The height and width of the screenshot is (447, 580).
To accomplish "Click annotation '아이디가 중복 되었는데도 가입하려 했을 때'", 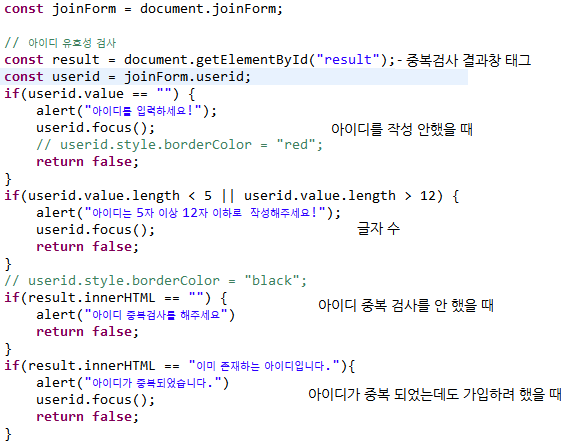I will tap(435, 394).
